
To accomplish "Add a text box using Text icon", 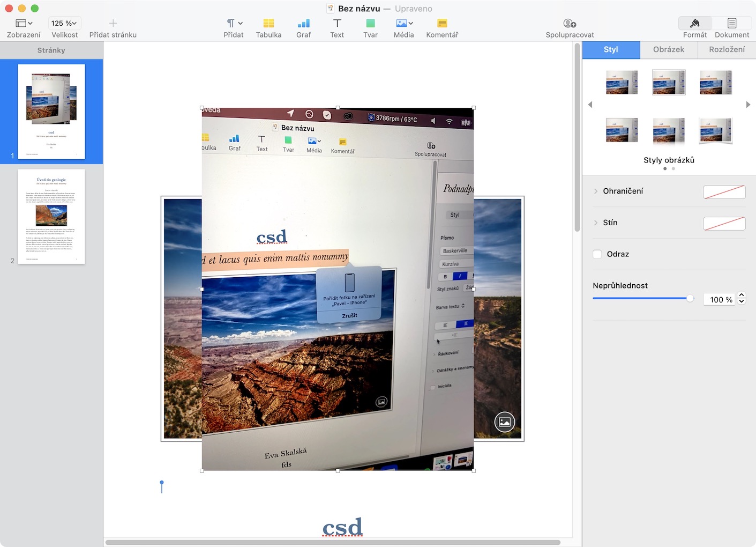I will (337, 24).
